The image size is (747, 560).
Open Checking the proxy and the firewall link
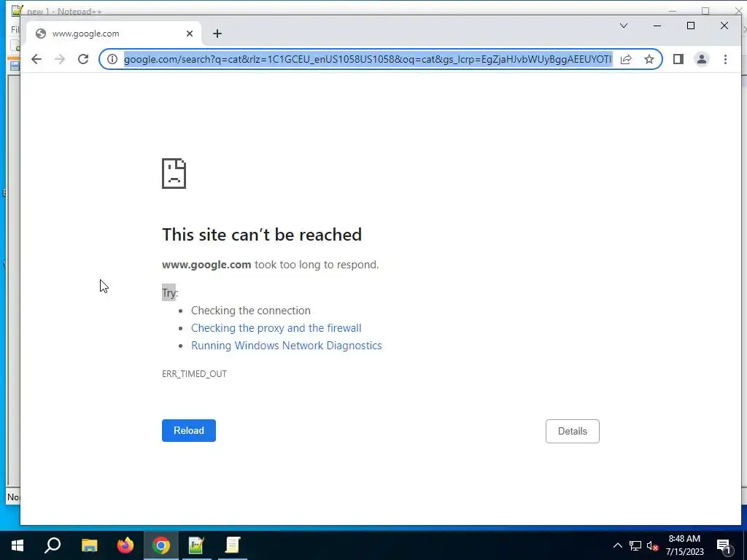click(x=276, y=328)
